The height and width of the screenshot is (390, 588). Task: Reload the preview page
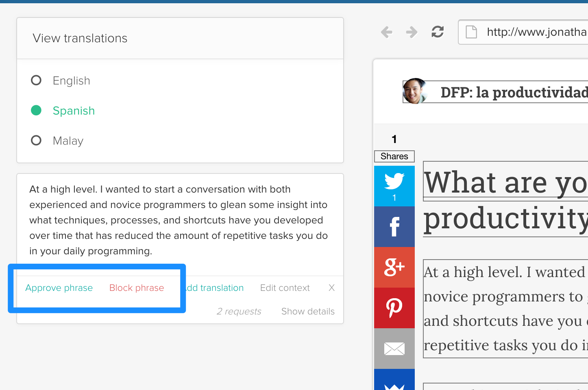438,32
